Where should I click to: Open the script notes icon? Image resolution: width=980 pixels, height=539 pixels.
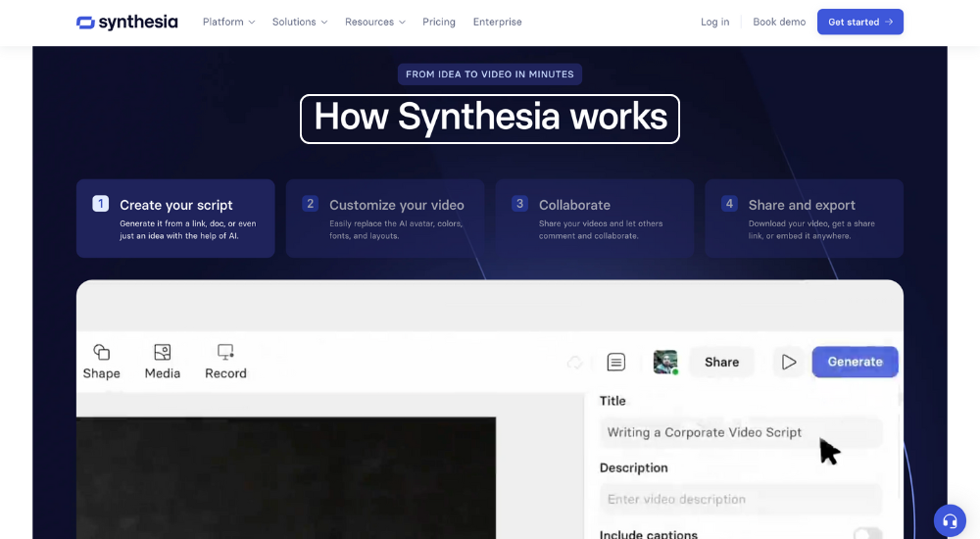616,362
